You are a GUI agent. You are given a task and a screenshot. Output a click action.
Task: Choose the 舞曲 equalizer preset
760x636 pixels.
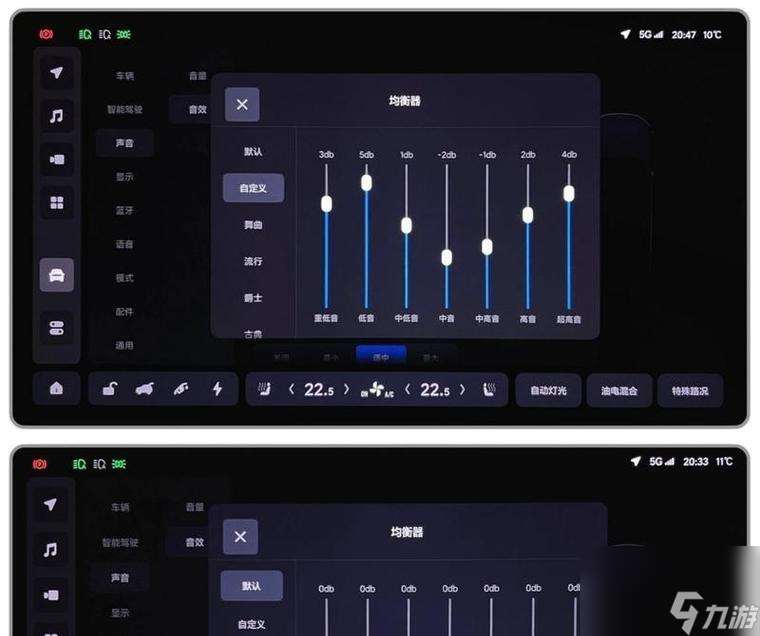(x=253, y=225)
